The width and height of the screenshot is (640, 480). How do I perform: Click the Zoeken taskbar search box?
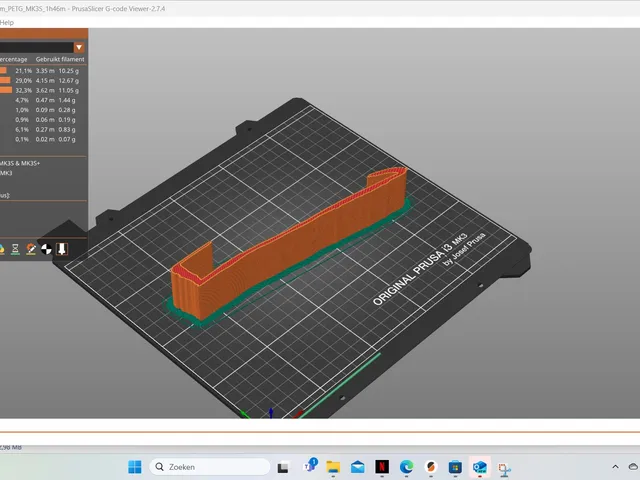coord(210,467)
